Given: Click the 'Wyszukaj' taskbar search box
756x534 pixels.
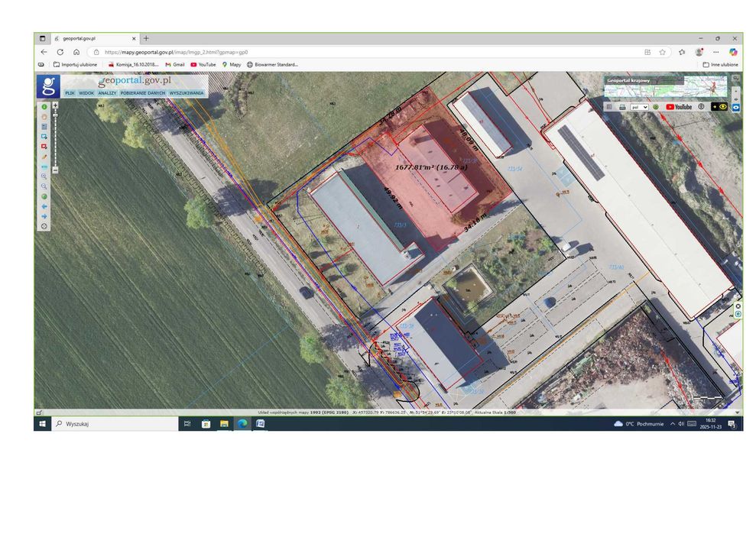Looking at the screenshot, I should [x=115, y=424].
